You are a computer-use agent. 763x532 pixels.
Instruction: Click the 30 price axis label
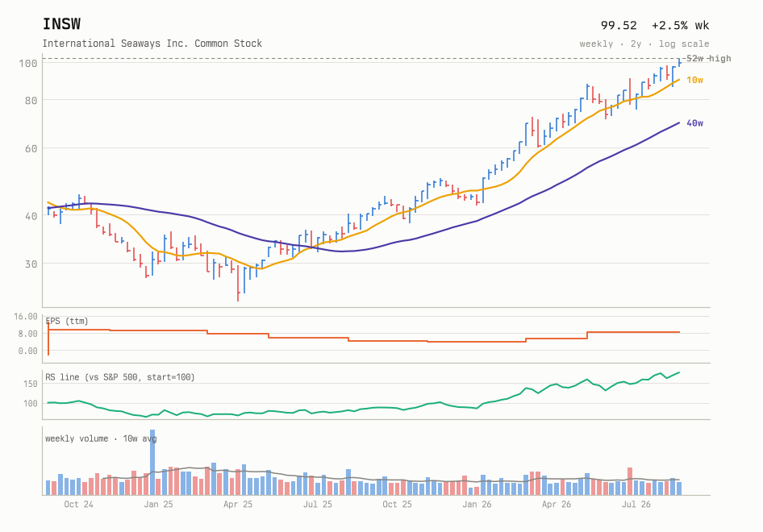pyautogui.click(x=31, y=264)
